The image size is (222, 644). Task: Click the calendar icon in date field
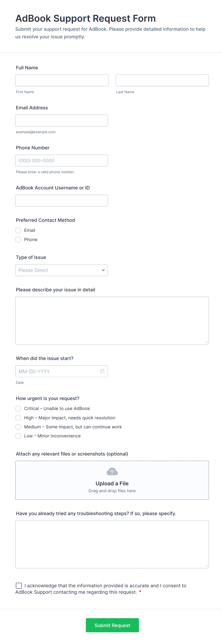(x=102, y=371)
